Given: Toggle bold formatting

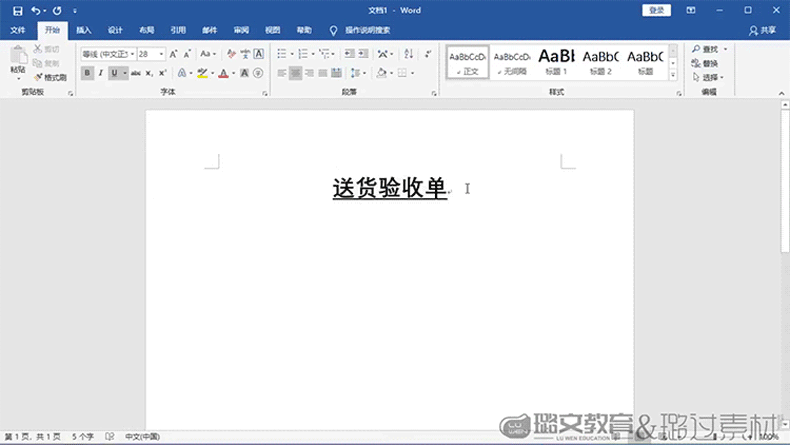Looking at the screenshot, I should pos(87,73).
